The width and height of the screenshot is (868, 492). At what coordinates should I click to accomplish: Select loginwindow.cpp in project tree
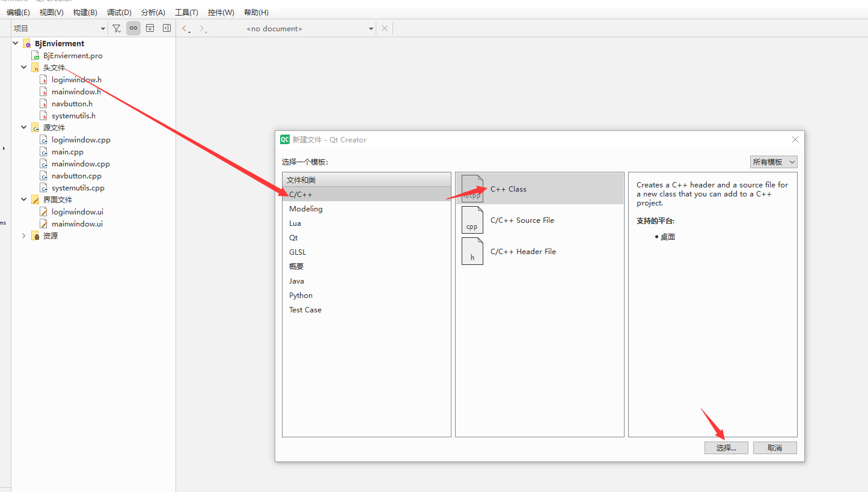(x=81, y=139)
